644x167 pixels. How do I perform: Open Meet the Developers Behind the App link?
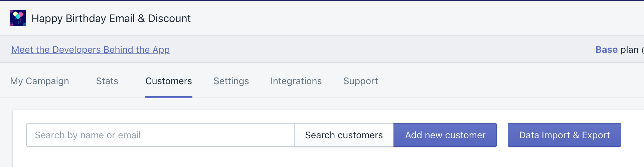tap(91, 49)
